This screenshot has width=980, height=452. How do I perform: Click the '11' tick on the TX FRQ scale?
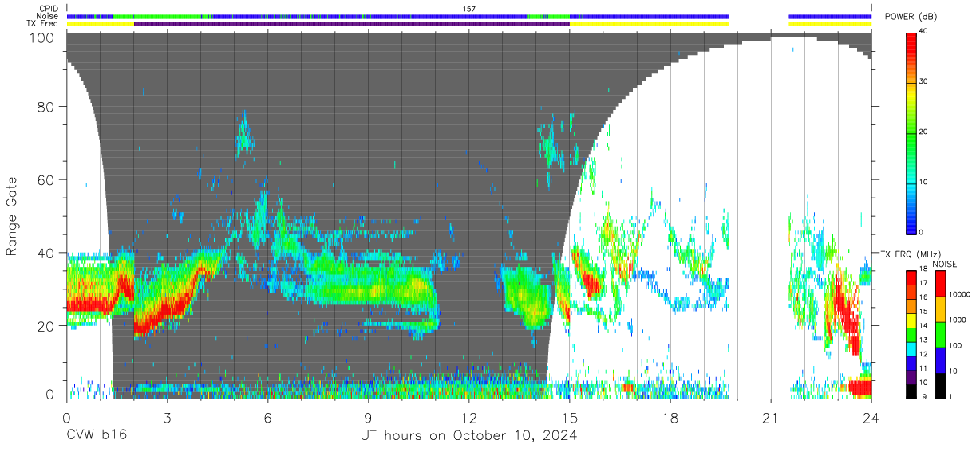925,368
